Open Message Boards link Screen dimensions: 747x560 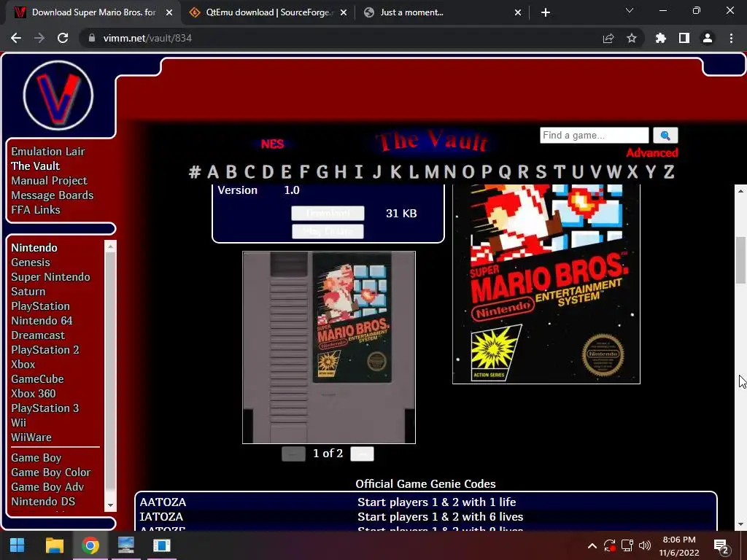coord(53,195)
